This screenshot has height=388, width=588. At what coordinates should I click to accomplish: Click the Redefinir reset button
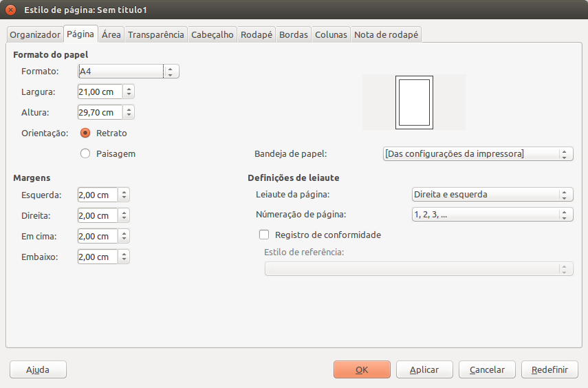click(x=549, y=369)
